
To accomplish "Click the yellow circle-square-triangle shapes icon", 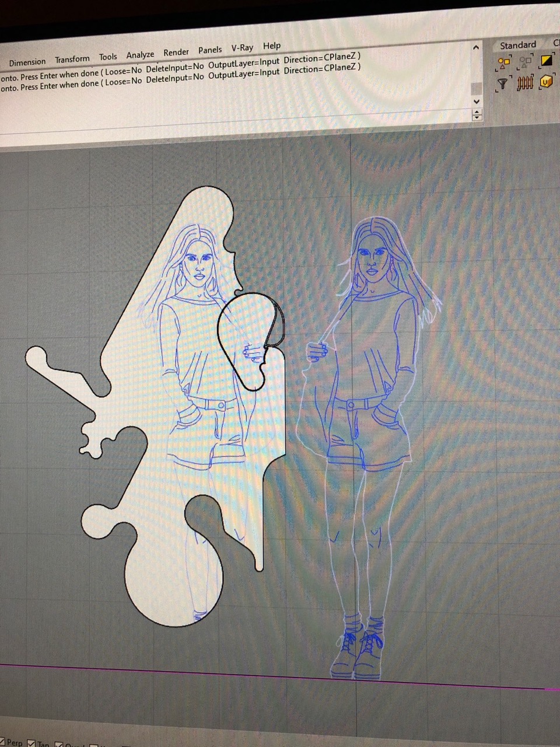I will pyautogui.click(x=503, y=62).
